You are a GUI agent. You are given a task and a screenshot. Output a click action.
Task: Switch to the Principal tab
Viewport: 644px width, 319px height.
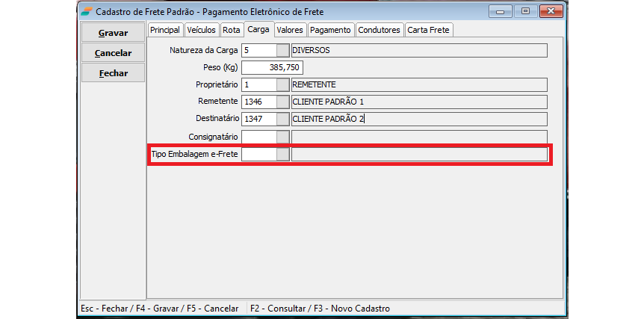165,30
